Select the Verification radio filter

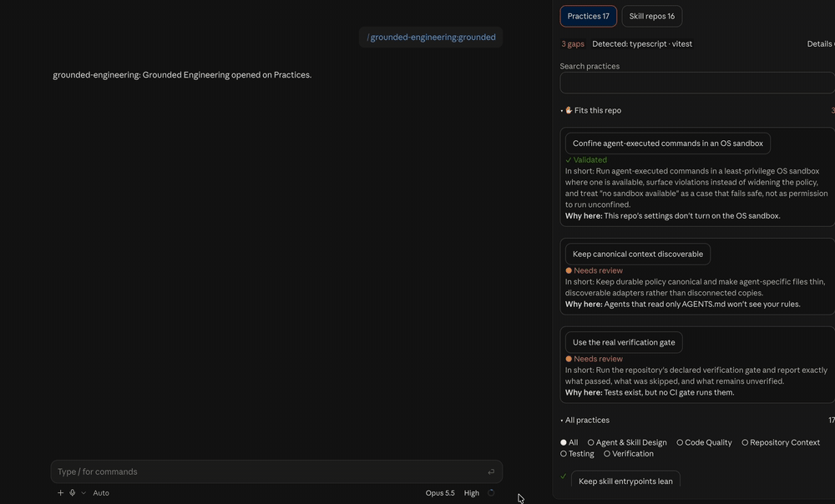click(629, 453)
